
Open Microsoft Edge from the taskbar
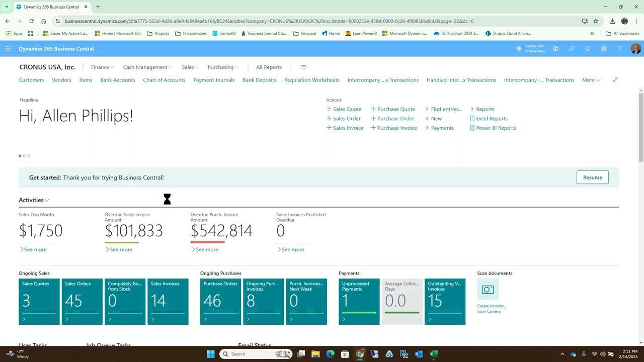(330, 354)
